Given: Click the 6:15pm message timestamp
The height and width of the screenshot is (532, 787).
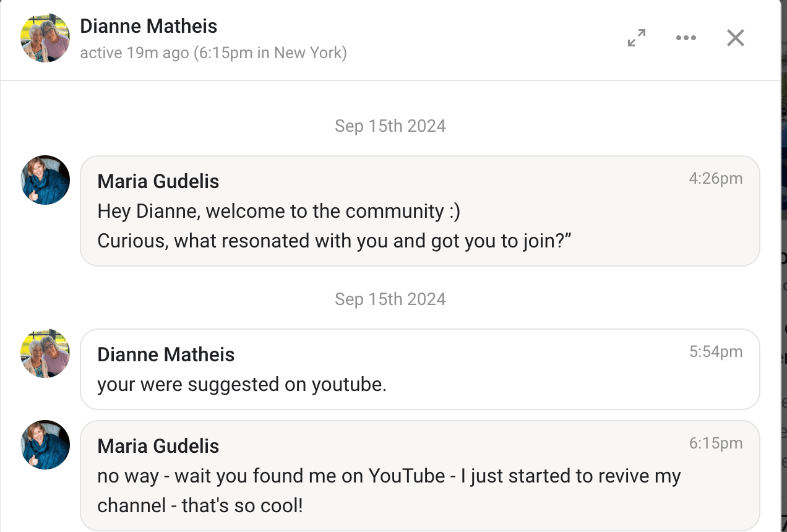Looking at the screenshot, I should (715, 444).
